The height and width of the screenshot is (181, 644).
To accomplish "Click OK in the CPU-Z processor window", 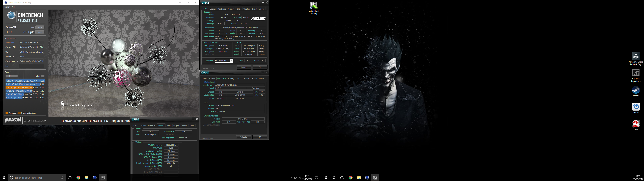I will pyautogui.click(x=260, y=67).
